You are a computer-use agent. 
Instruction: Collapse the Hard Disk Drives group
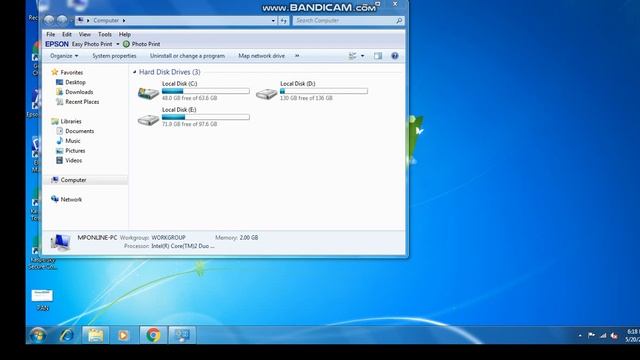134,72
